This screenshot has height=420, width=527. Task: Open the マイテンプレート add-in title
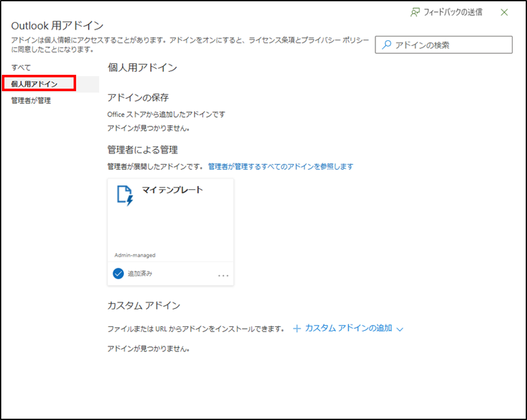pyautogui.click(x=172, y=190)
